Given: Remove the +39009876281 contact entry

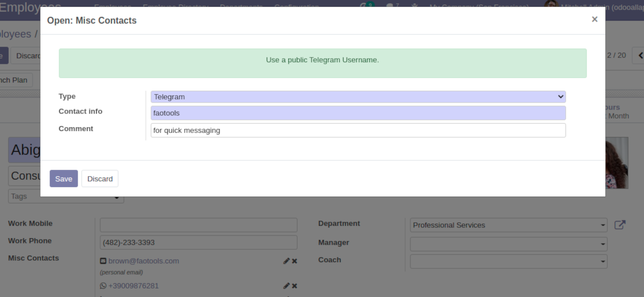Looking at the screenshot, I should pos(295,286).
